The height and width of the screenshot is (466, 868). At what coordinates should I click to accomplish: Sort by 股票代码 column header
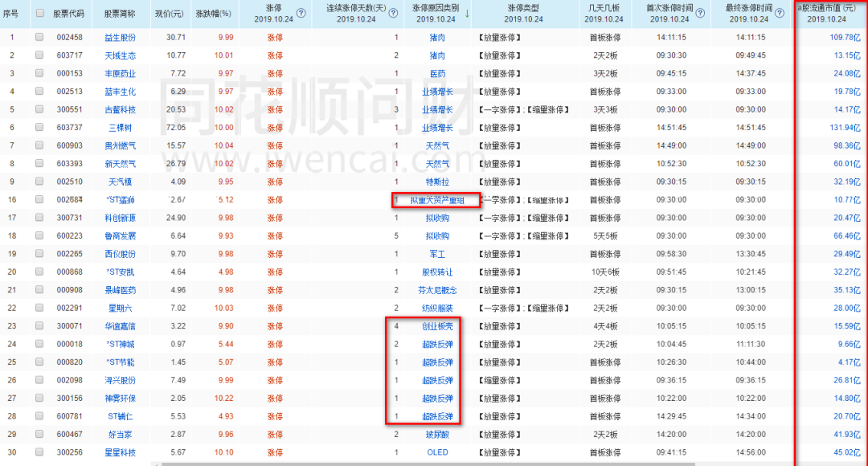pos(68,14)
